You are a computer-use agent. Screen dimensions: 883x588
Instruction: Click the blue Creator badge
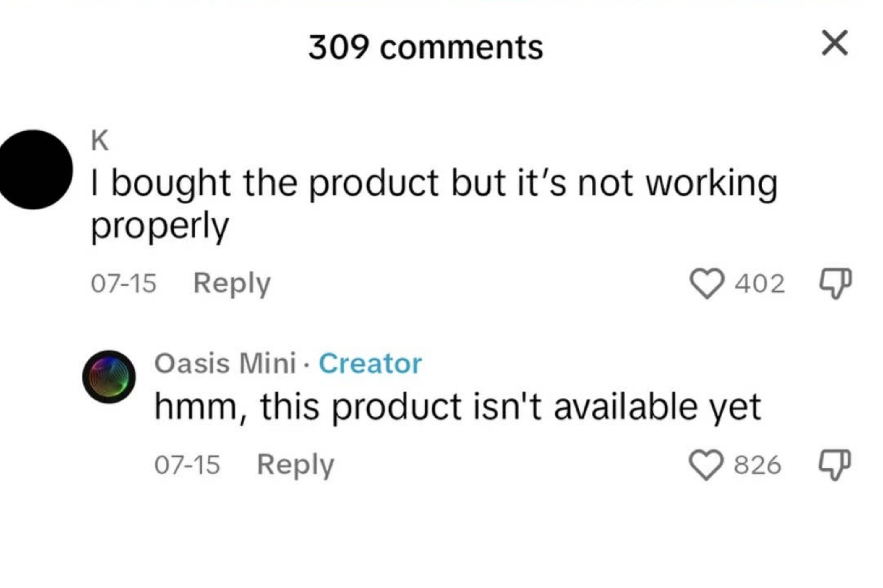(370, 363)
